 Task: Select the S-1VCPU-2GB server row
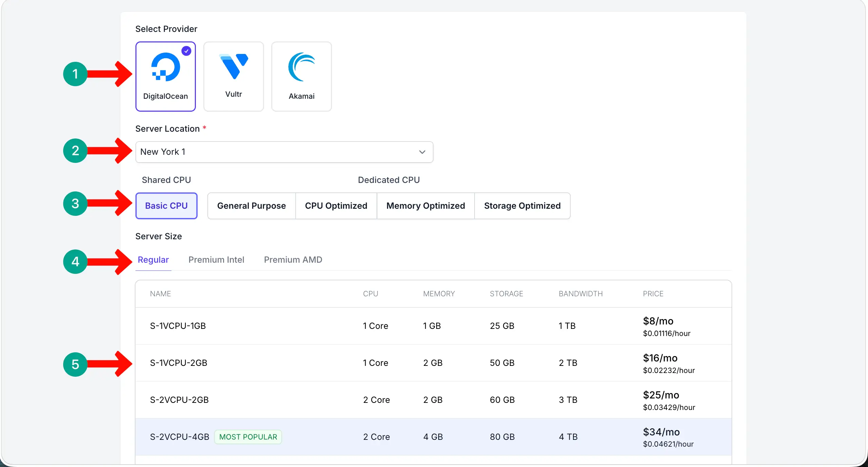(433, 363)
